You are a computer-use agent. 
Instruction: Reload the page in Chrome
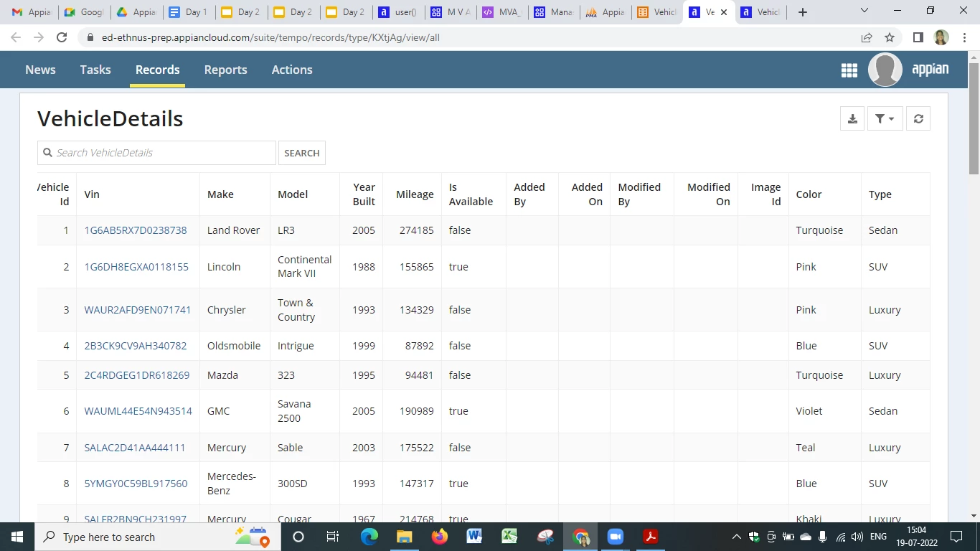tap(62, 37)
